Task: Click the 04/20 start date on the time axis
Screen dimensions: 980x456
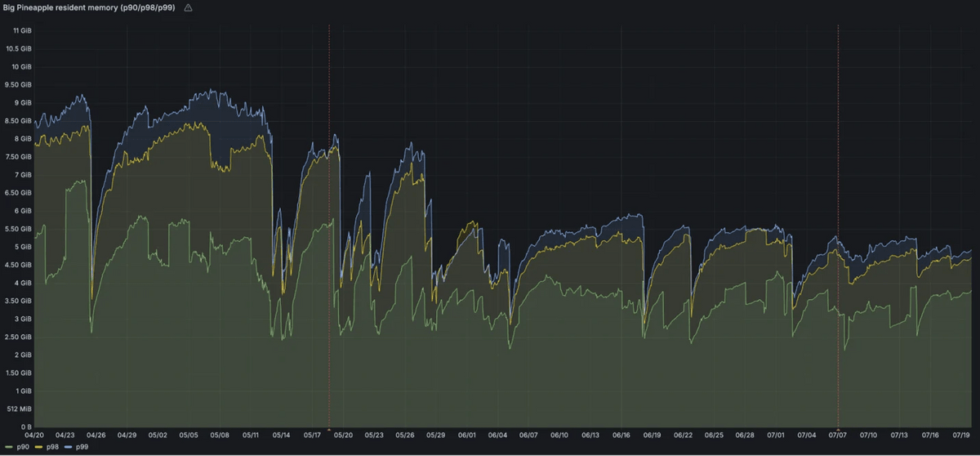Action: [x=34, y=436]
